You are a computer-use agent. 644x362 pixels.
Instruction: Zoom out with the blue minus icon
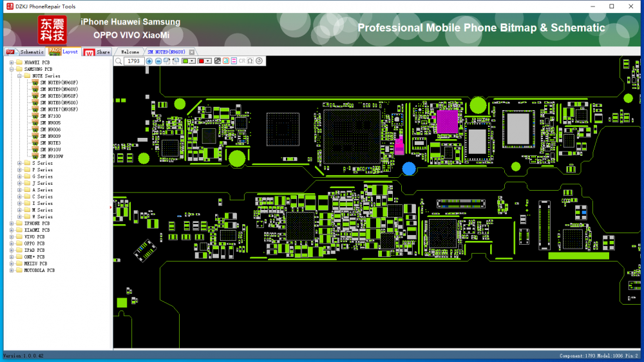click(x=158, y=61)
